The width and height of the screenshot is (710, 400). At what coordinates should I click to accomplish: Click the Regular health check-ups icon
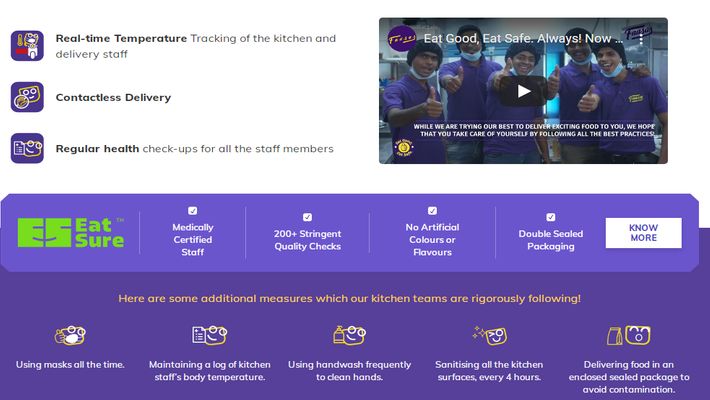pyautogui.click(x=27, y=148)
